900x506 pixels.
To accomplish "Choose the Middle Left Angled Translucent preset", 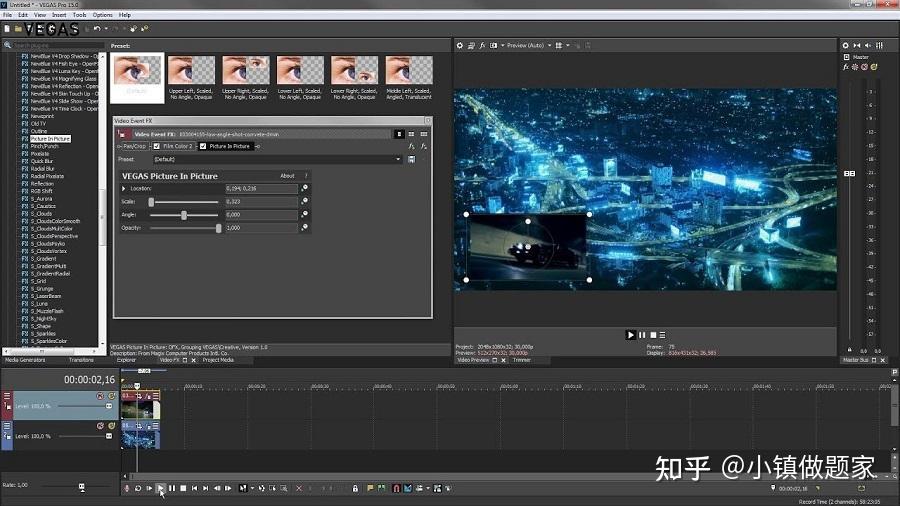I will (409, 77).
